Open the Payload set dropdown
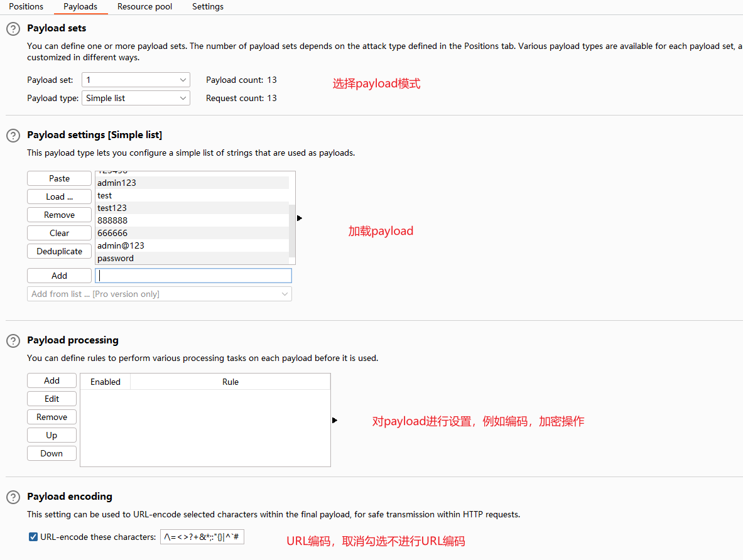Viewport: 743px width, 560px height. pos(136,80)
